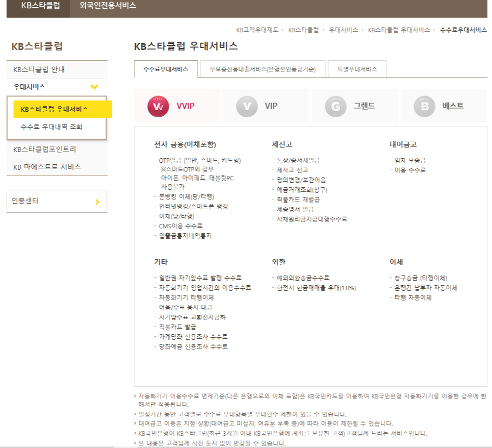Click 직불카드 재발급 list item

pos(298,199)
